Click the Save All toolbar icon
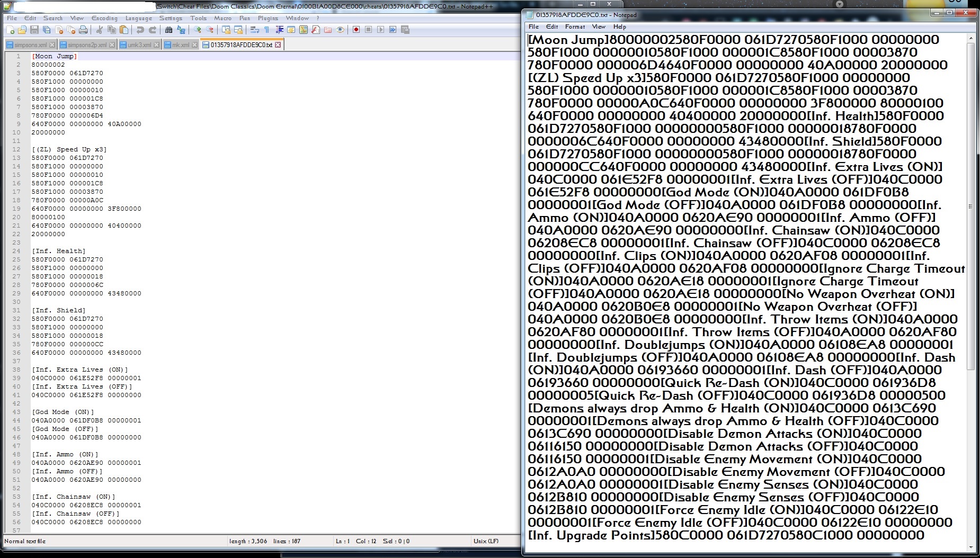The height and width of the screenshot is (558, 980). click(x=47, y=30)
